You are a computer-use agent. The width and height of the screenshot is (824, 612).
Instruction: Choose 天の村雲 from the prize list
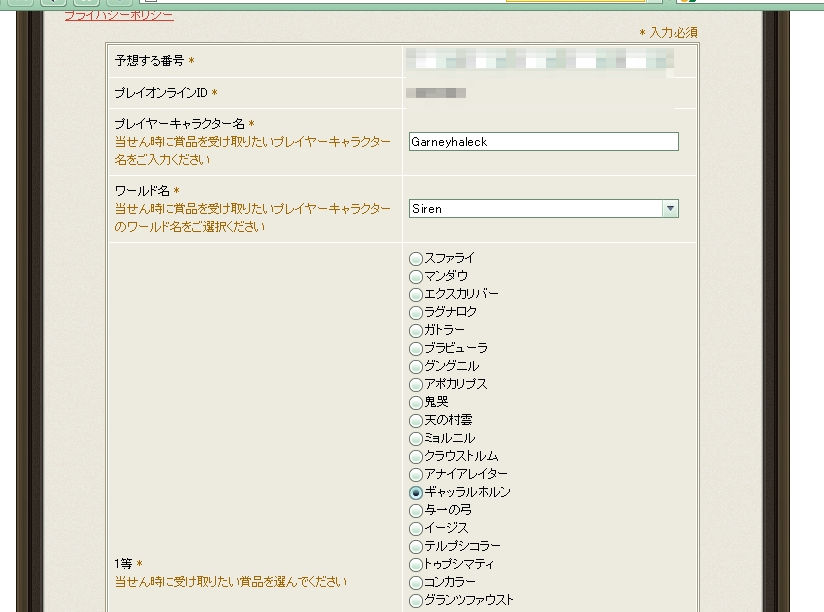416,420
